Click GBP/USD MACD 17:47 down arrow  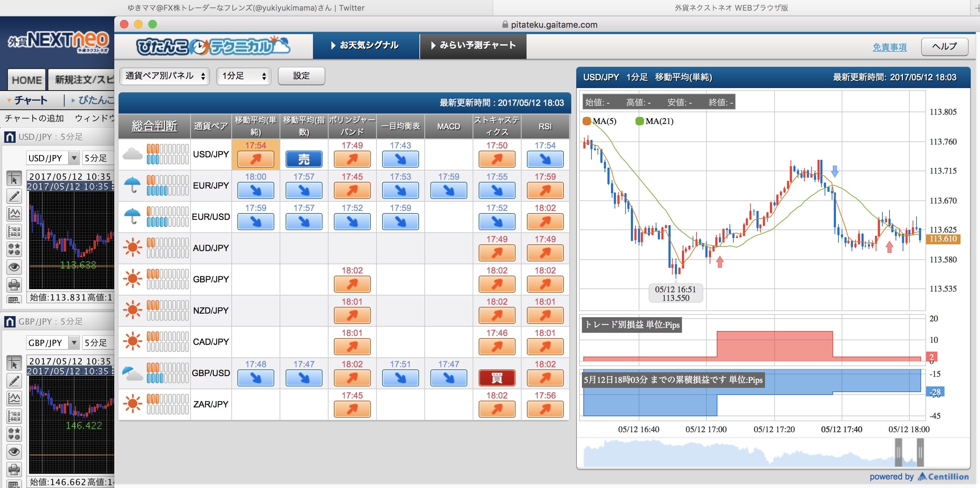(x=449, y=378)
